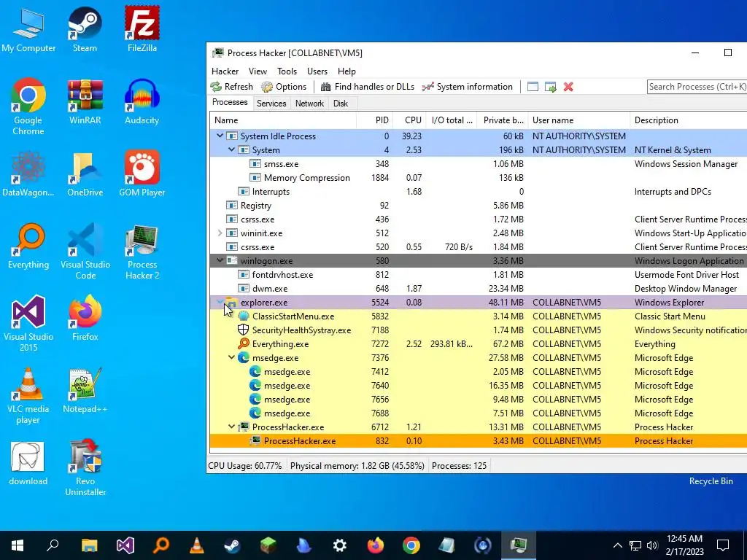Sort by the User name column header
Image resolution: width=747 pixels, height=560 pixels.
[578, 120]
